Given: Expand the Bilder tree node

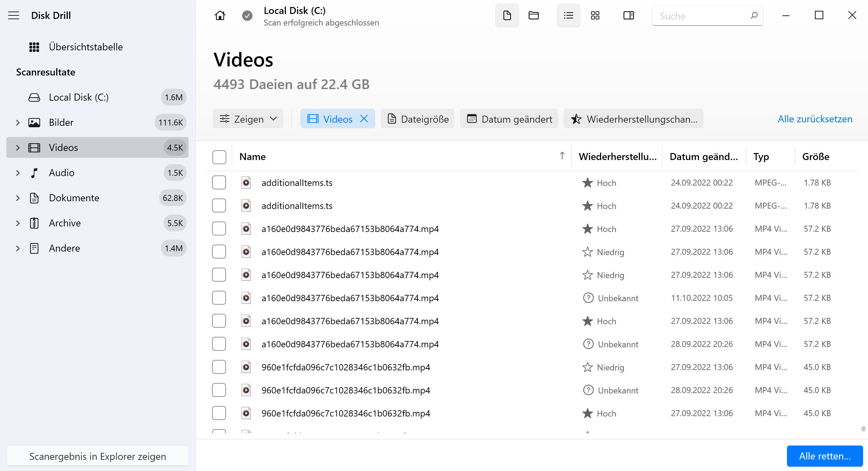Looking at the screenshot, I should coord(18,122).
